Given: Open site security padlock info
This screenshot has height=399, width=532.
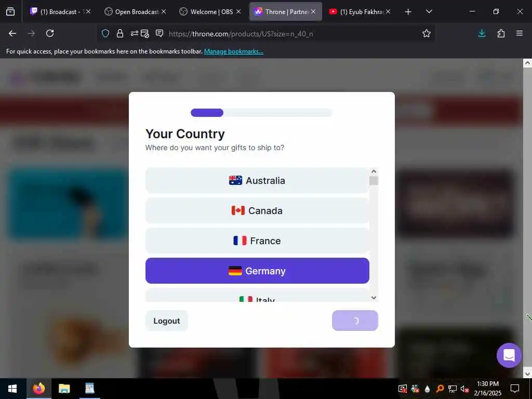Looking at the screenshot, I should pos(120,33).
